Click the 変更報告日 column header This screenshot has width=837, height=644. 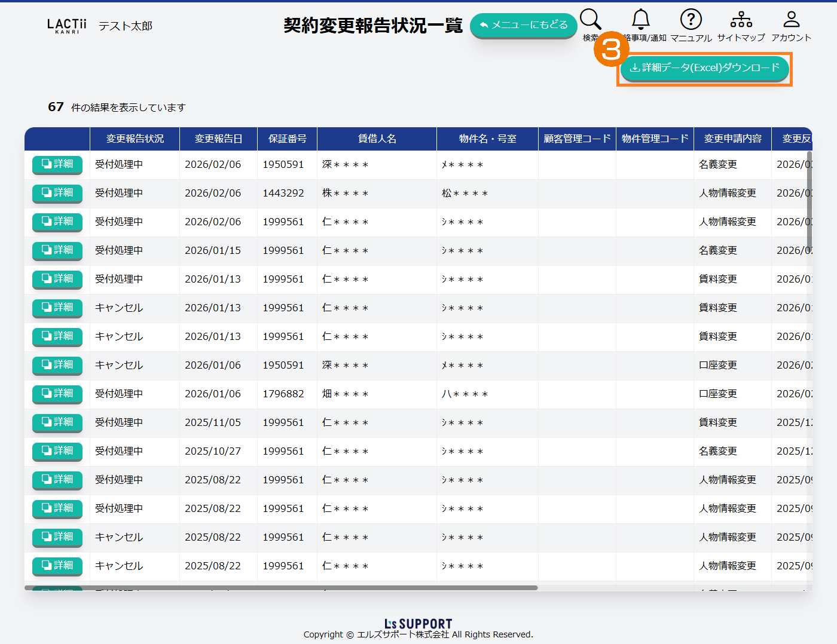218,139
